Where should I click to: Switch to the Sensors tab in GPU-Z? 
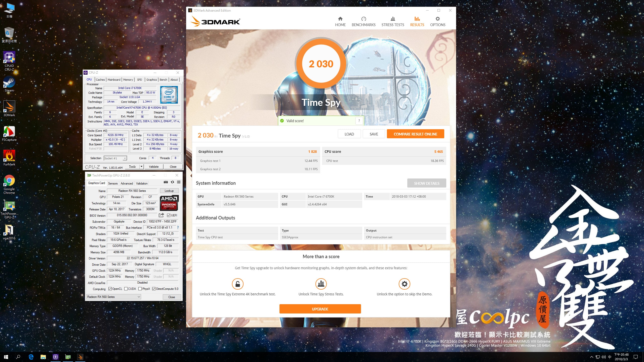point(113,184)
